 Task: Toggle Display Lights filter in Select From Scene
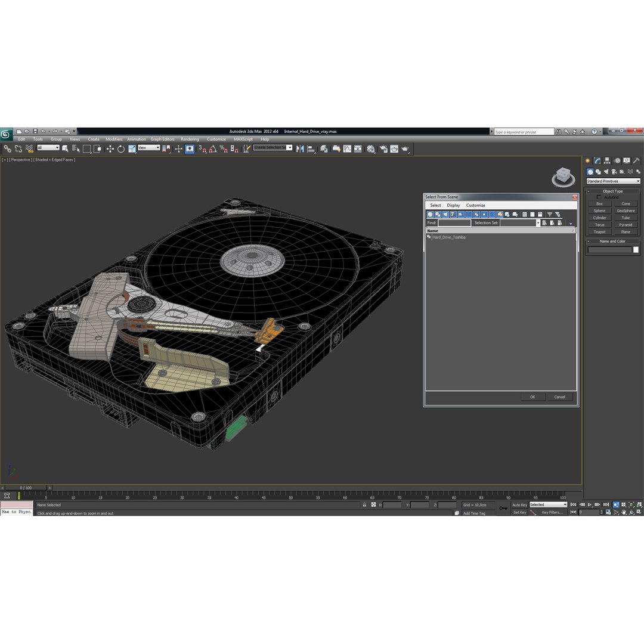click(445, 215)
